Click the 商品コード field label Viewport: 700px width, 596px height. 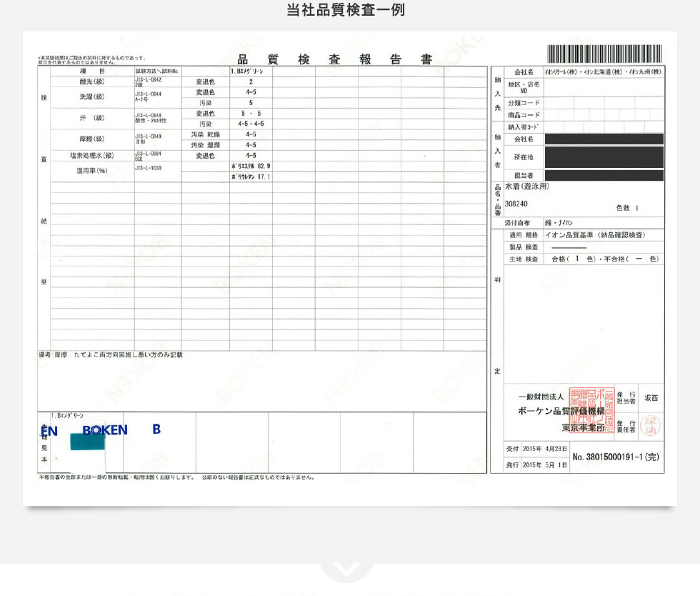pyautogui.click(x=524, y=115)
